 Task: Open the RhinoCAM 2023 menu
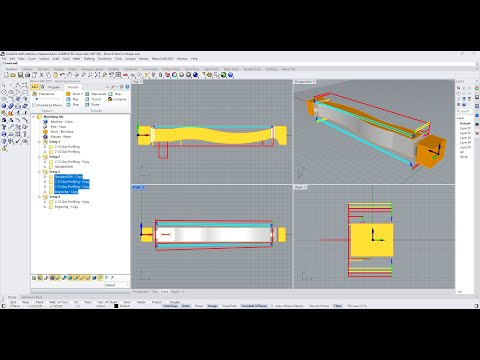tap(162, 59)
